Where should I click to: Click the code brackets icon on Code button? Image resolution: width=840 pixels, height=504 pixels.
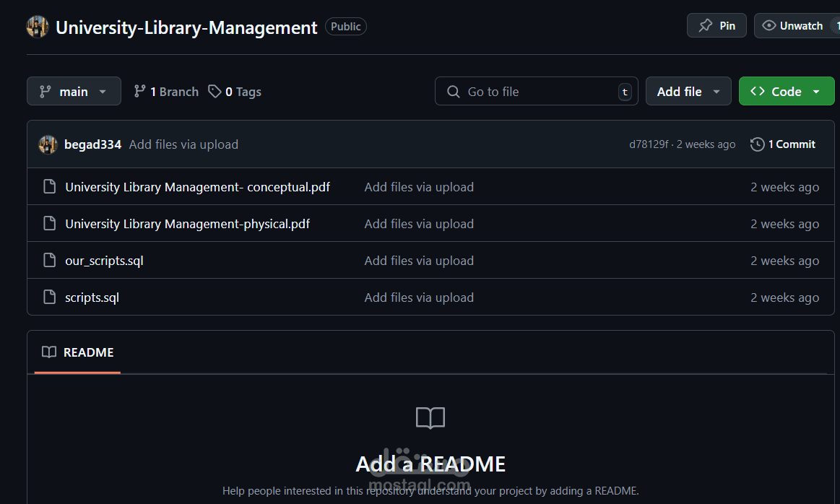[758, 91]
